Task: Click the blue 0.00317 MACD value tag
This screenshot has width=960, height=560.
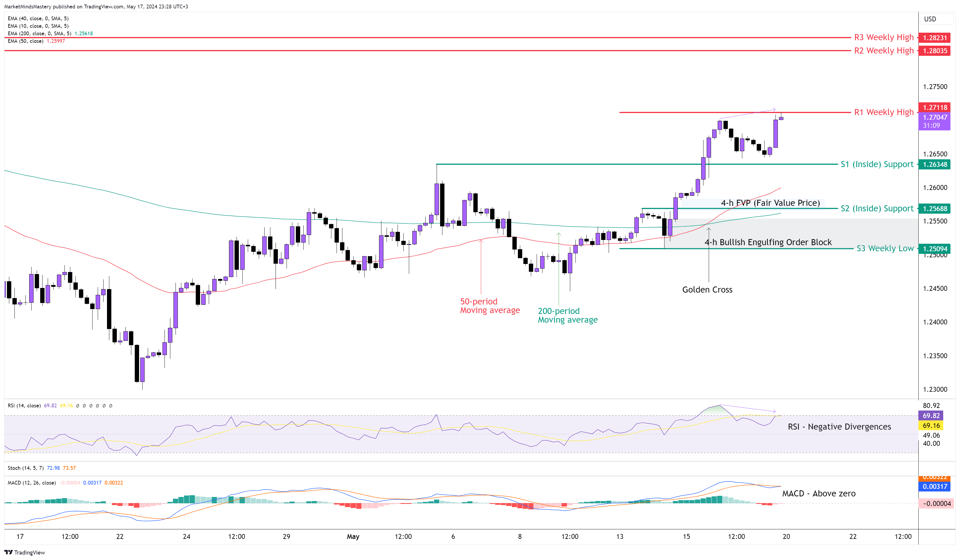Action: coord(935,487)
